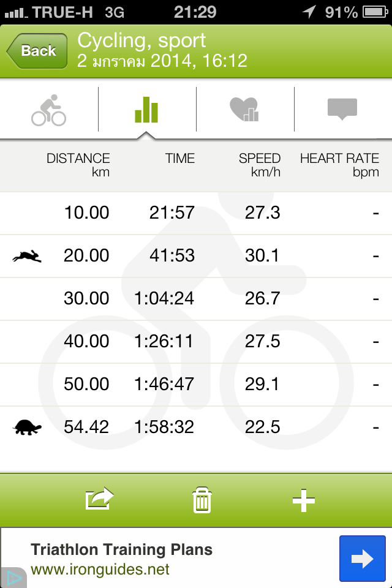This screenshot has height=588, width=392.
Task: Tap the turtle slowest lap icon
Action: (x=27, y=427)
